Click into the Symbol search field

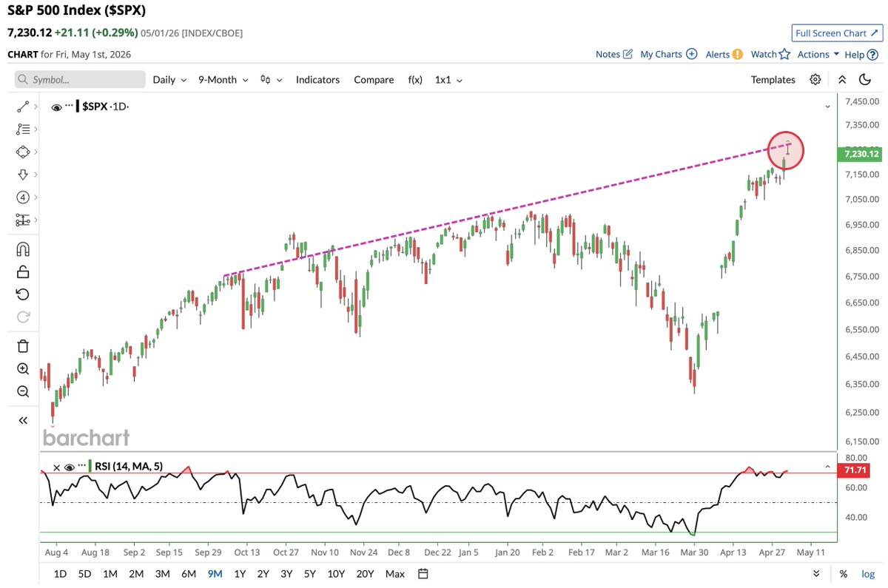tap(80, 80)
